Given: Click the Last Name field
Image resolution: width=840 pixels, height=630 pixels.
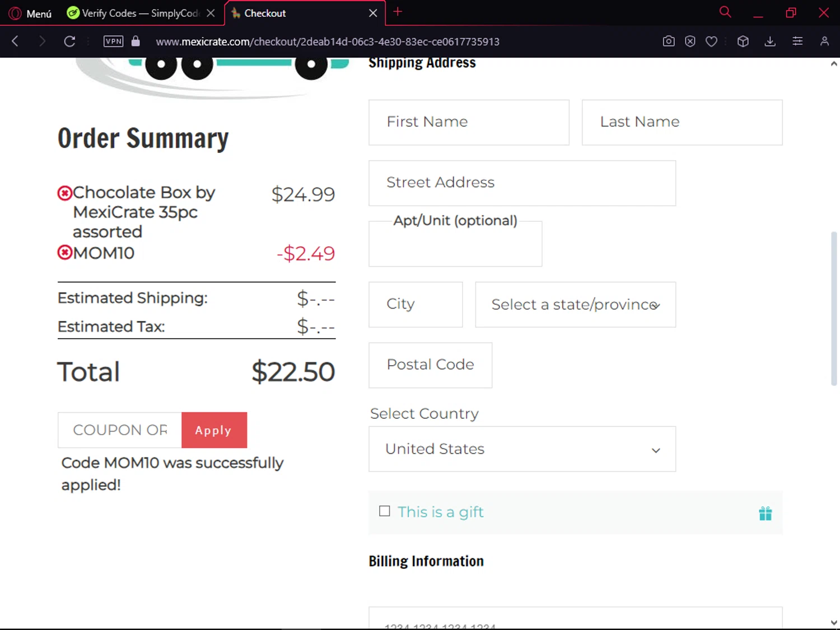Looking at the screenshot, I should [x=682, y=123].
